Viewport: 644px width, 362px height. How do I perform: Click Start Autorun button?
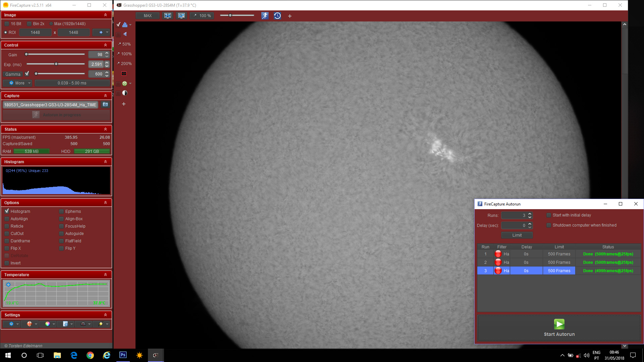[559, 328]
